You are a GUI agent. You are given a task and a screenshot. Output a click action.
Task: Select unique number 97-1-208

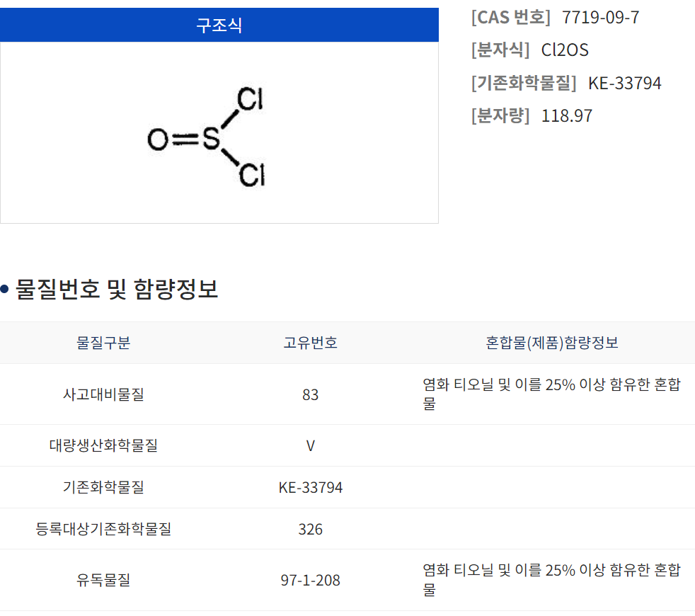pyautogui.click(x=310, y=580)
